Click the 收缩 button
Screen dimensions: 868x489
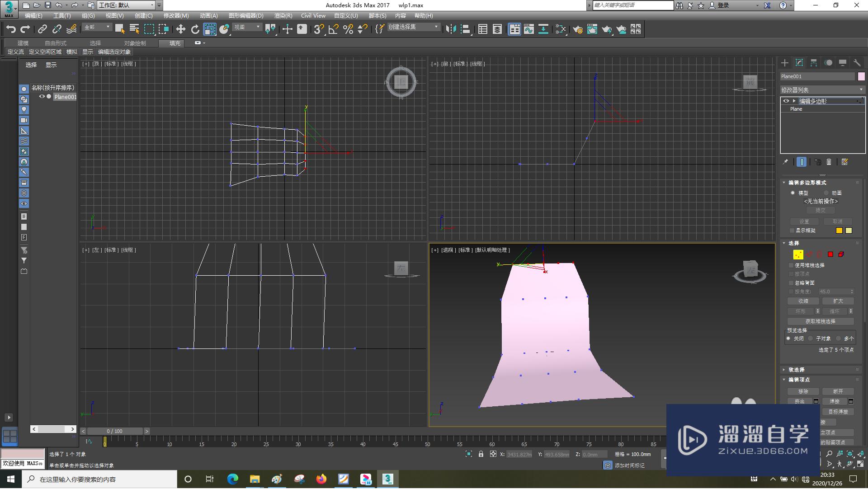[x=803, y=301]
